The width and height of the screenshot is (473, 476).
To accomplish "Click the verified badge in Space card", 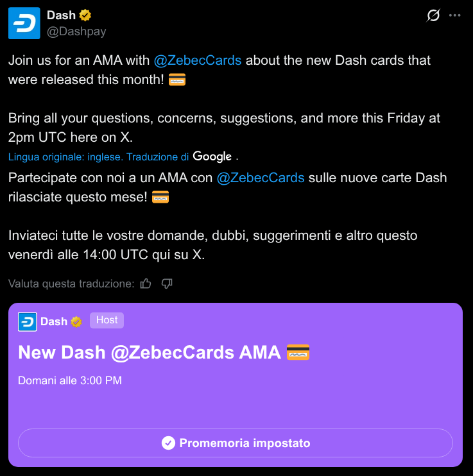I will (x=76, y=321).
